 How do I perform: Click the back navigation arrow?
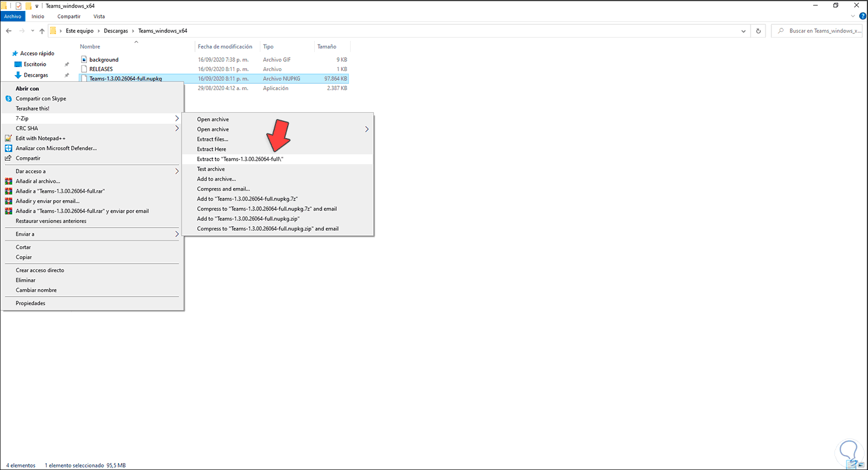9,31
